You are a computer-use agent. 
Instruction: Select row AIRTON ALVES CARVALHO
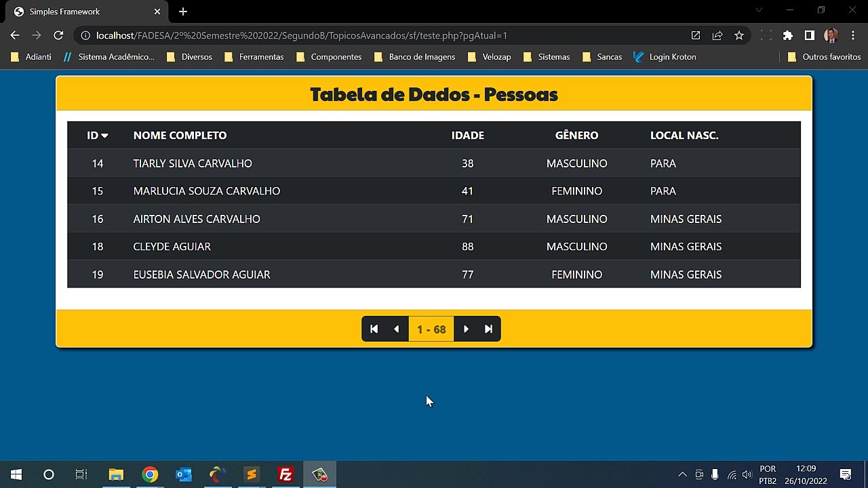coord(434,219)
